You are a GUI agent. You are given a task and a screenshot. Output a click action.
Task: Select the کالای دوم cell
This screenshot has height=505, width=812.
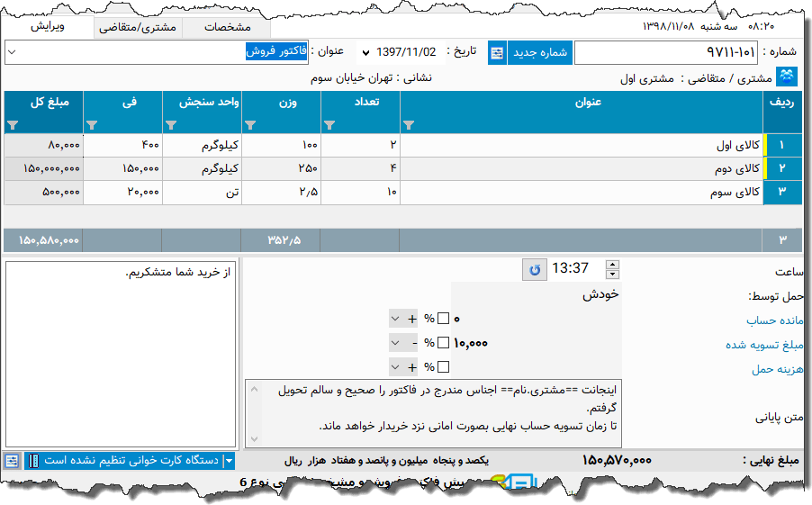point(582,168)
